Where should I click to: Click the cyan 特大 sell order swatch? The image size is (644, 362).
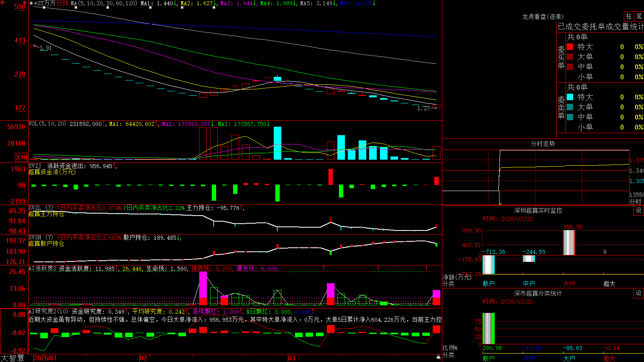570,97
